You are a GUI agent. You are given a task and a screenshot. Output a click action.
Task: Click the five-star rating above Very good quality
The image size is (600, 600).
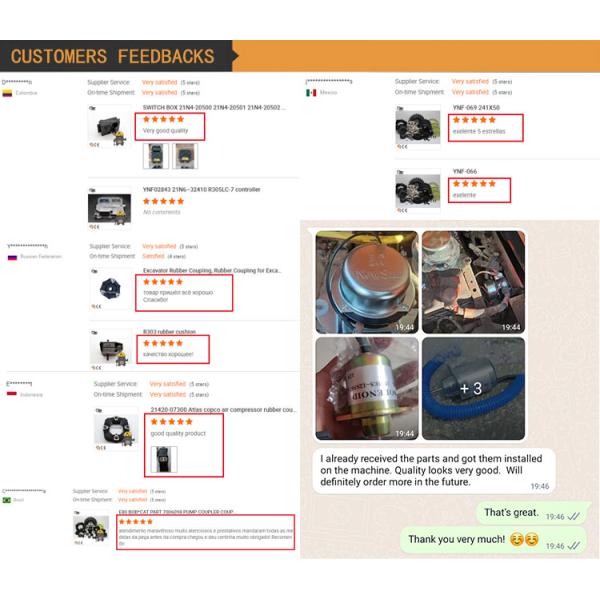[x=163, y=119]
